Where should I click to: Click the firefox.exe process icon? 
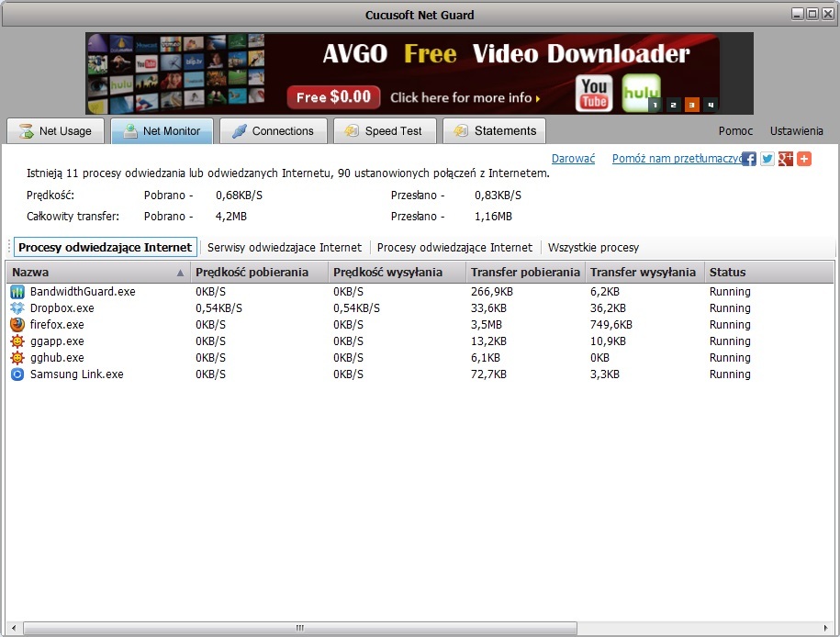[17, 325]
